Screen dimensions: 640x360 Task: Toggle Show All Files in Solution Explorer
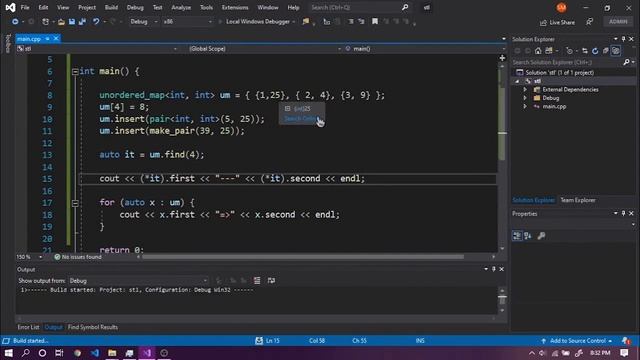(x=616, y=51)
